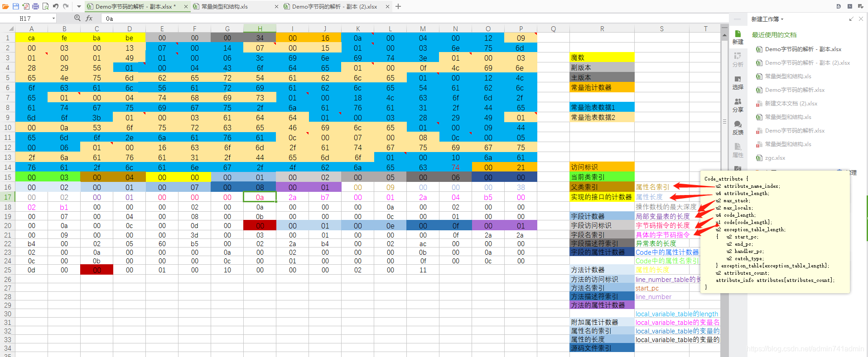868x357 pixels.
Task: Select the 方法计数器 legend cell
Action: pyautogui.click(x=602, y=270)
